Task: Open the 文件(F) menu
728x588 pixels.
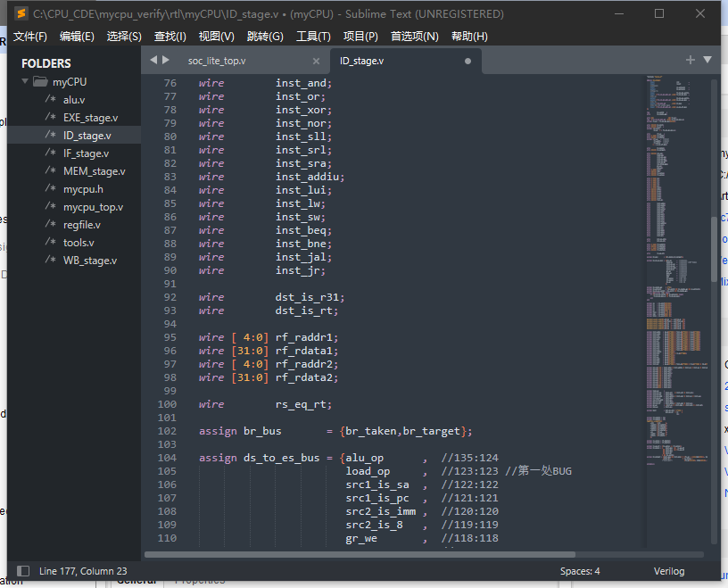Action: pyautogui.click(x=30, y=37)
